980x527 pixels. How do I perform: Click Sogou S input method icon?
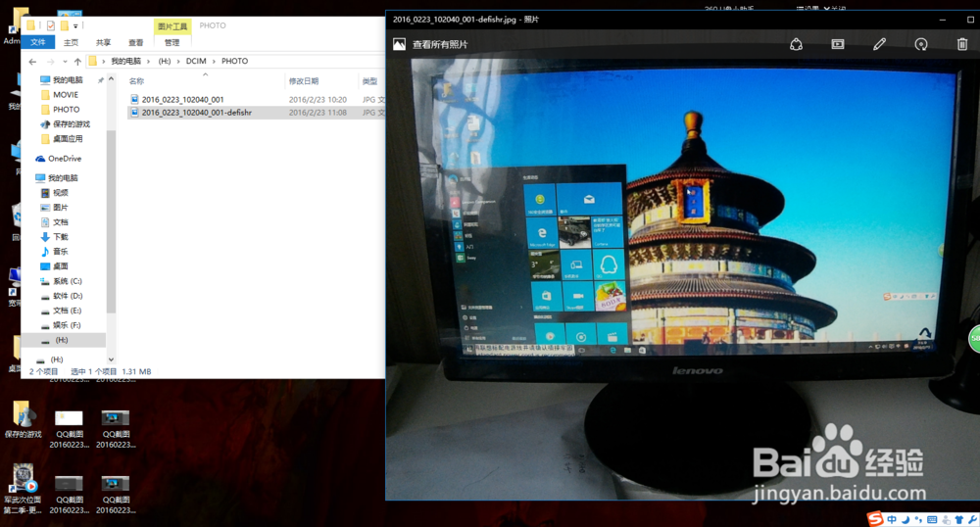(x=876, y=518)
